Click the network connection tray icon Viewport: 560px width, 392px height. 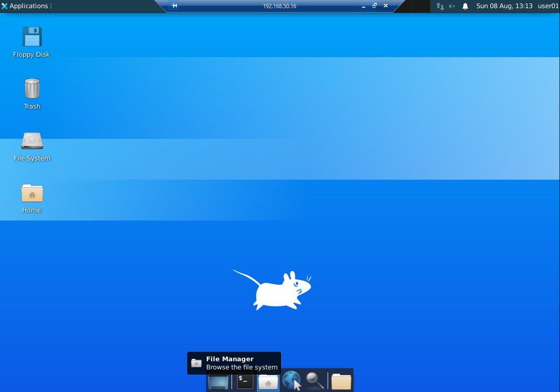440,6
